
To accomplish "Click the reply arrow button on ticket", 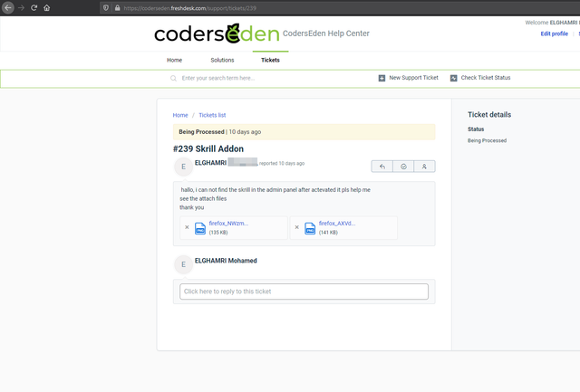I will point(382,167).
